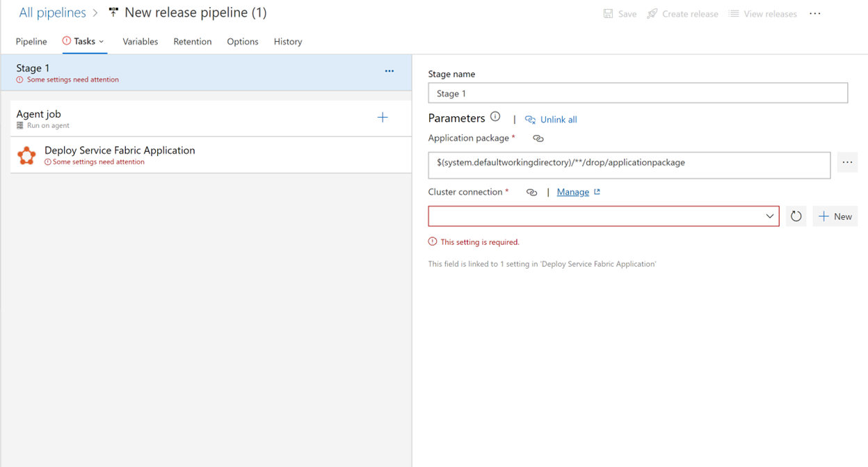Click the Save disk icon
The height and width of the screenshot is (467, 868).
tap(608, 14)
